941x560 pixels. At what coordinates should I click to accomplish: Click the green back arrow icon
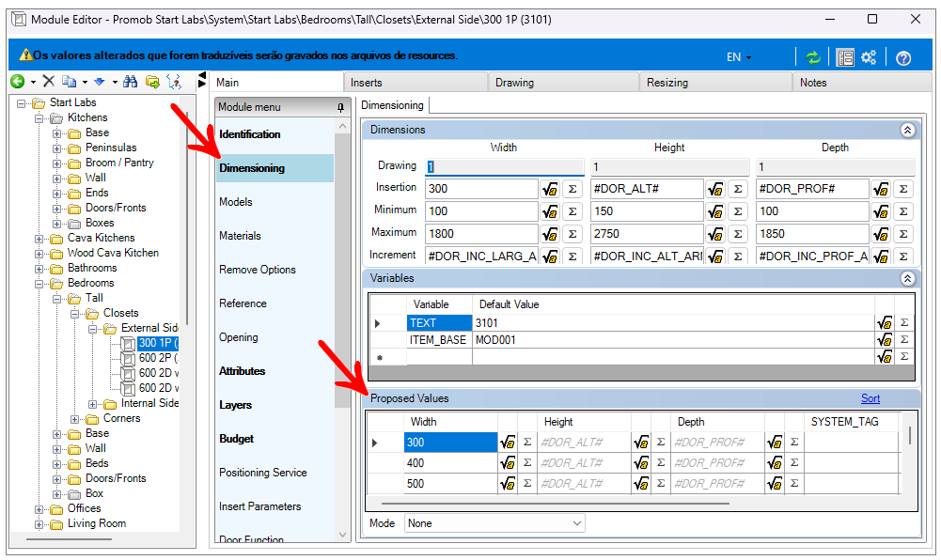[17, 83]
